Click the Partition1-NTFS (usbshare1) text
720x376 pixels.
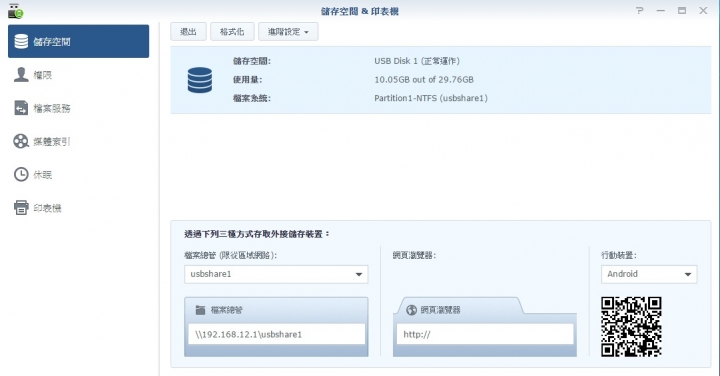point(431,98)
